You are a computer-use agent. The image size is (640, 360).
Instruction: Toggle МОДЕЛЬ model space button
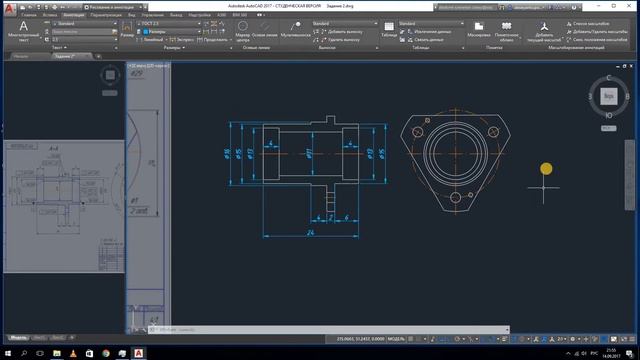click(x=396, y=339)
